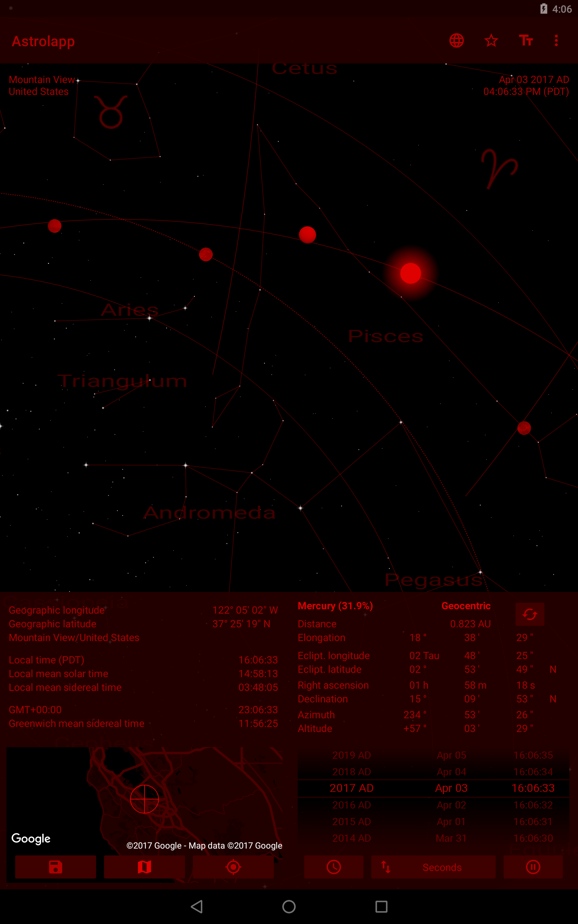Tap the Azimuth row

point(415,715)
